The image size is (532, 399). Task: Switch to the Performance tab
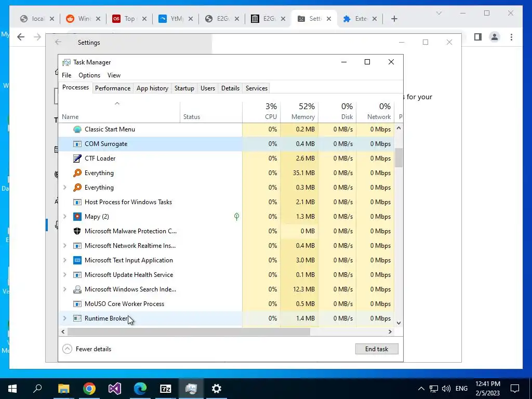point(113,88)
